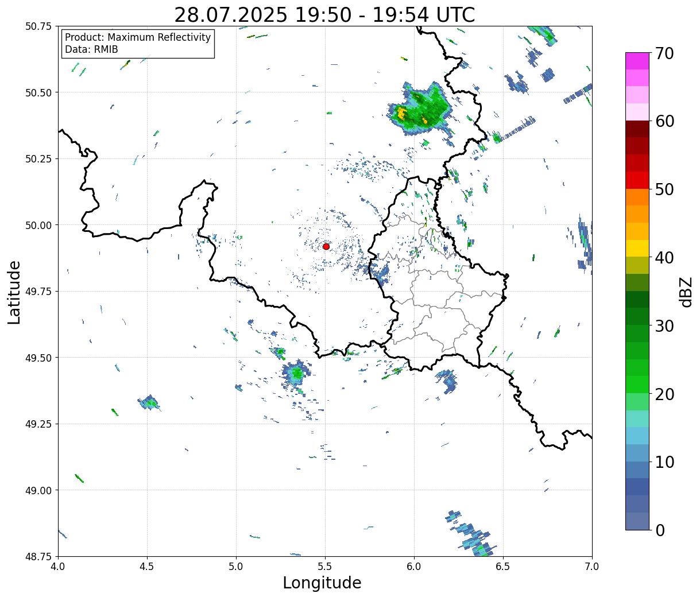Click the longitude tick label 5.0
700x597 pixels.
click(236, 567)
